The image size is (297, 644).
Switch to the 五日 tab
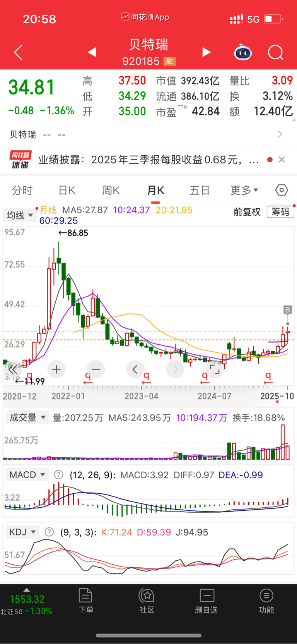tap(200, 191)
